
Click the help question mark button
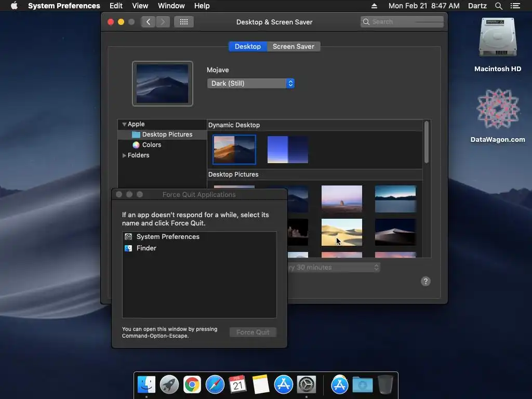tap(425, 281)
